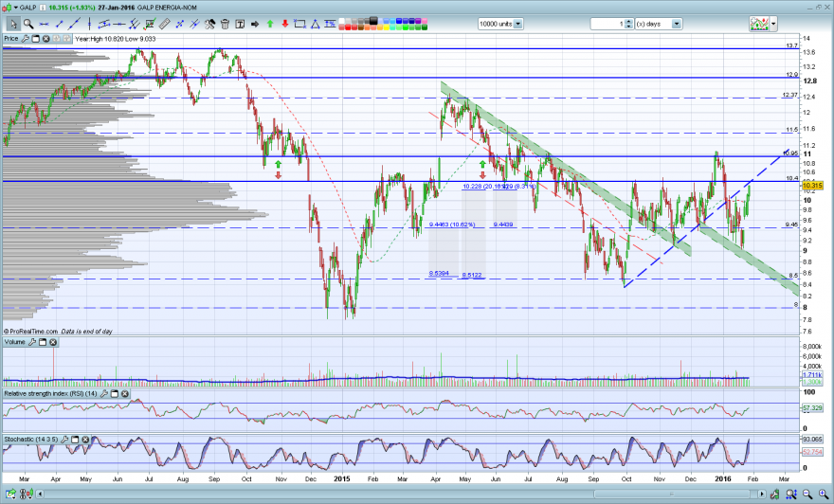This screenshot has height=504, width=834.
Task: Select the long trend line tool
Action: (x=75, y=24)
